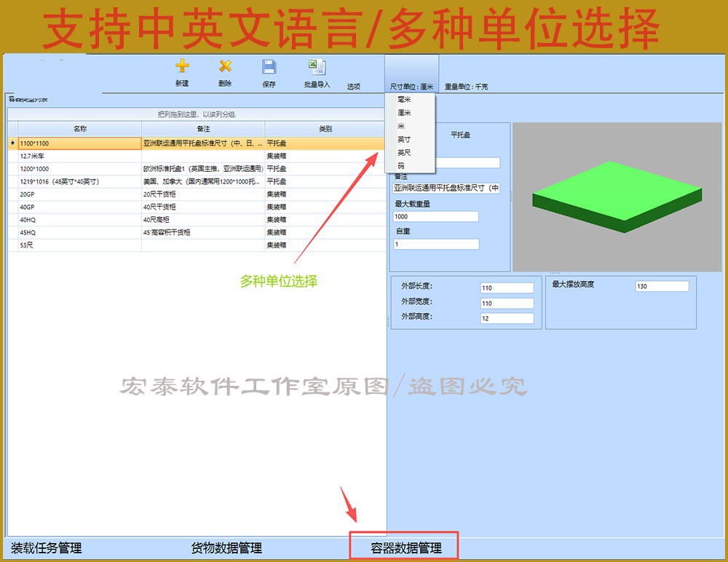Sort by 类别 column header

[x=325, y=129]
